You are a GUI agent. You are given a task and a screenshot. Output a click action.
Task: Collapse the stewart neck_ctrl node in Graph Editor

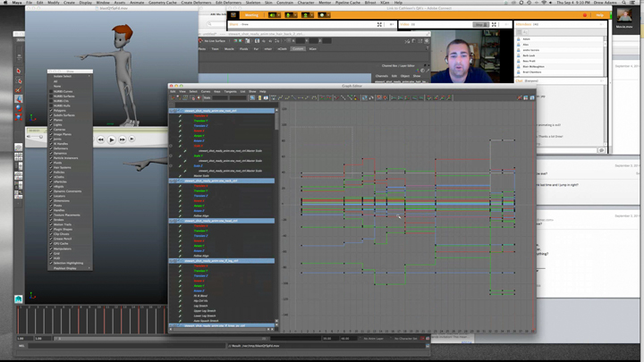click(173, 181)
